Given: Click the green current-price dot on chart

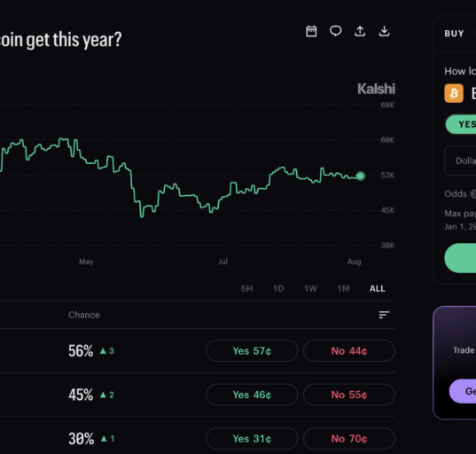Looking at the screenshot, I should pos(361,176).
